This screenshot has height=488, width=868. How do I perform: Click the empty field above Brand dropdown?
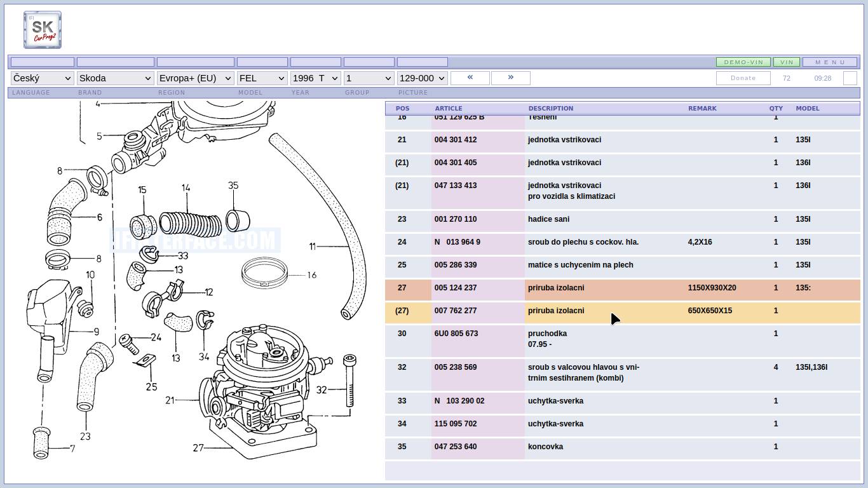[116, 62]
